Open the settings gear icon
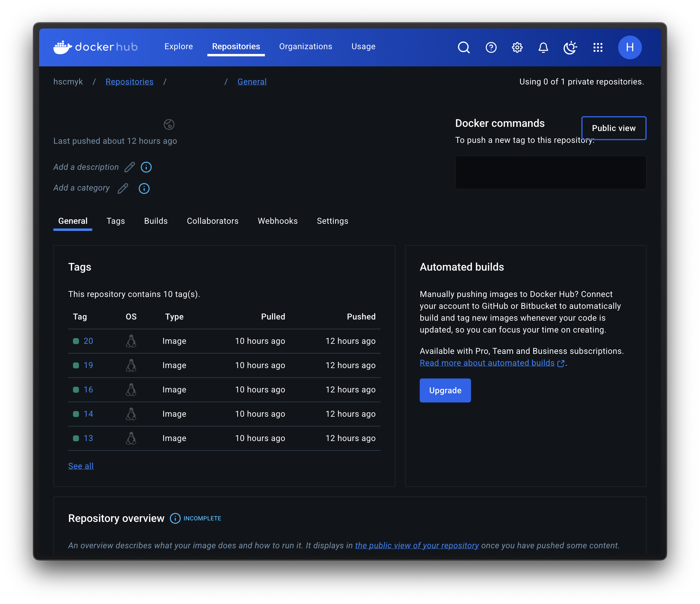700x604 pixels. [x=517, y=47]
